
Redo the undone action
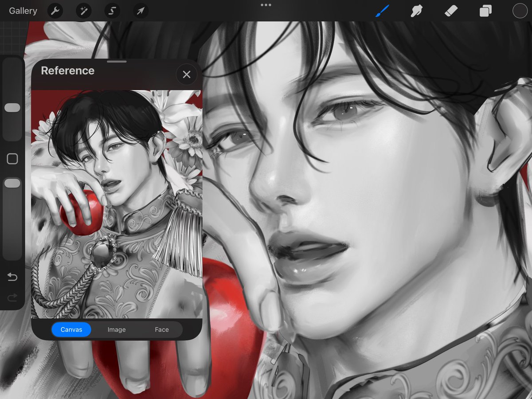click(x=12, y=297)
